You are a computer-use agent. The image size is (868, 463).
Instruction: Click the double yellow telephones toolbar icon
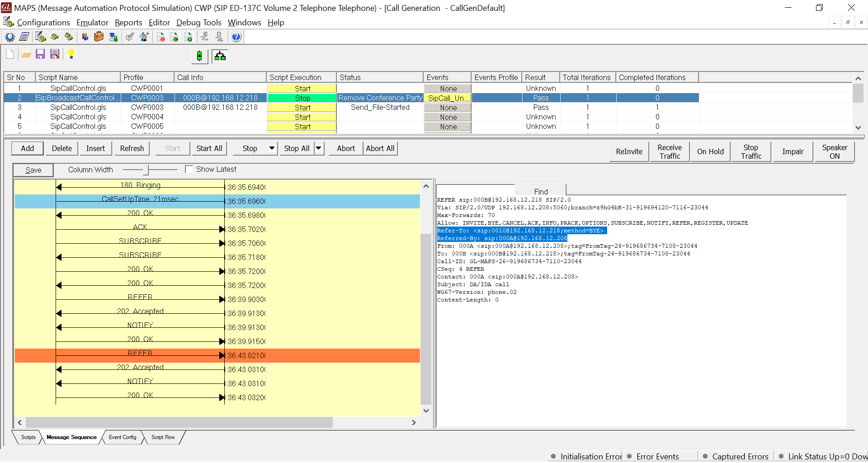tap(69, 37)
